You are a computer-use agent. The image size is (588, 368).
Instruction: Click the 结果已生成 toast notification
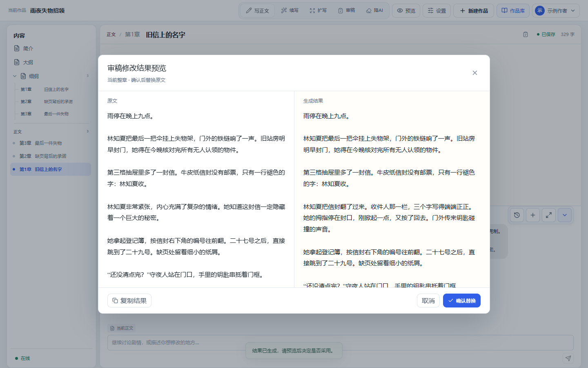pos(294,350)
